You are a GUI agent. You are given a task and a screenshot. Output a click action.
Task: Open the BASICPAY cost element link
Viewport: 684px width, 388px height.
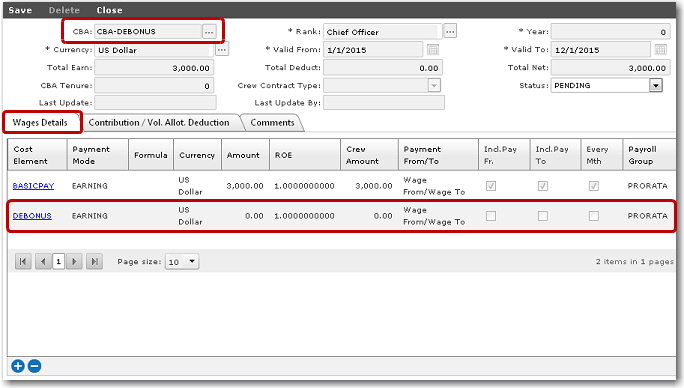(33, 185)
